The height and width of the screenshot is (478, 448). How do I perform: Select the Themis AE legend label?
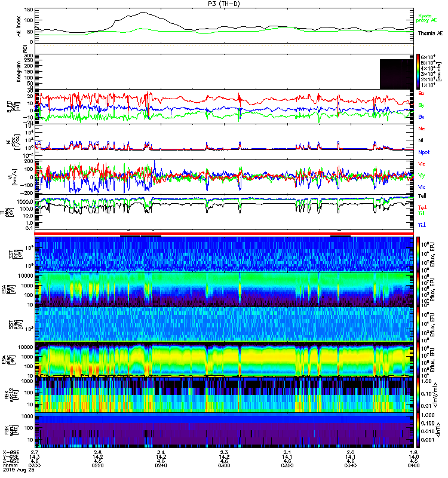pyautogui.click(x=430, y=33)
